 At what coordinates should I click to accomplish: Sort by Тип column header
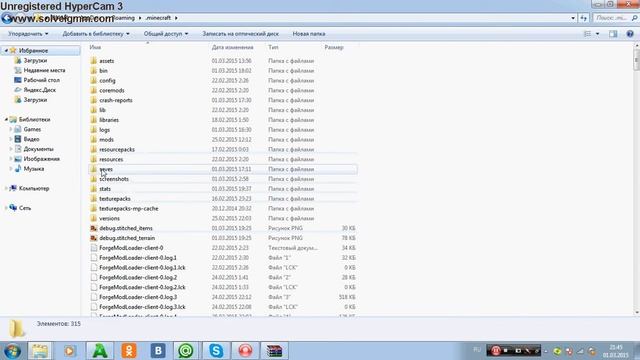pos(273,47)
